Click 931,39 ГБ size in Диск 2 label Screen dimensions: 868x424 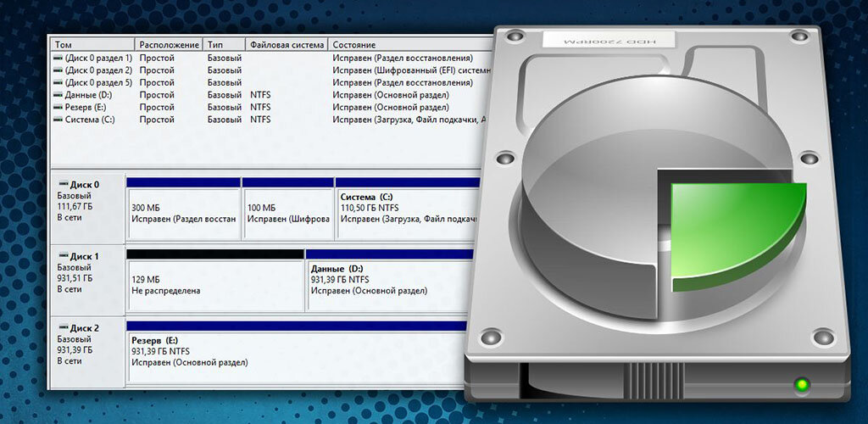click(75, 350)
